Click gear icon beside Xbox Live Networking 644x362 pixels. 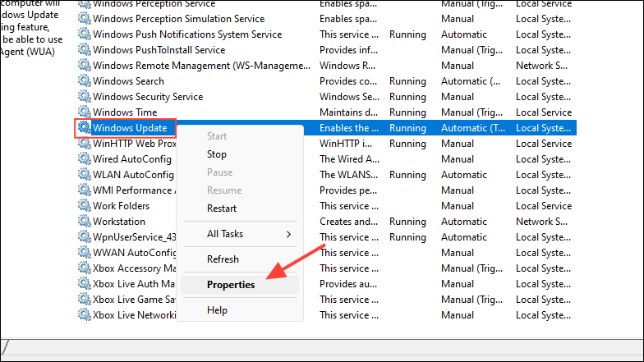(84, 315)
